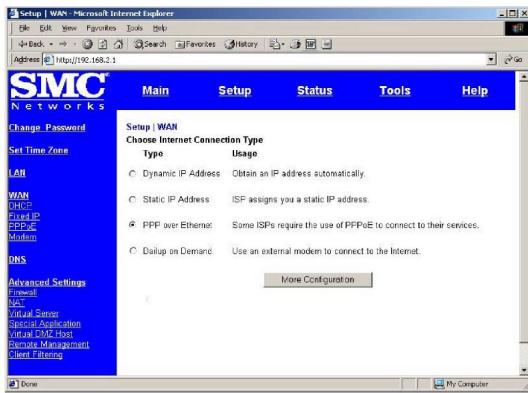Click the vertical scrollbar up arrow
This screenshot has height=393, width=528.
click(x=524, y=77)
